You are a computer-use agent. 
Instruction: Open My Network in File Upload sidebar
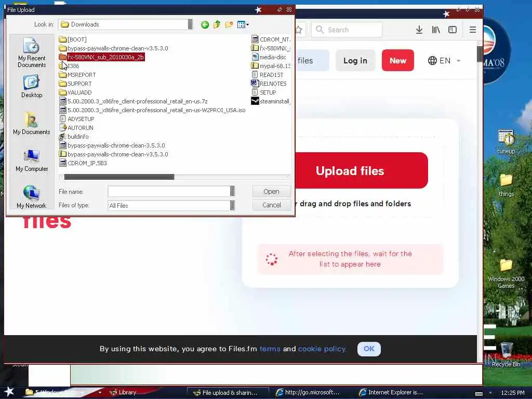[32, 197]
